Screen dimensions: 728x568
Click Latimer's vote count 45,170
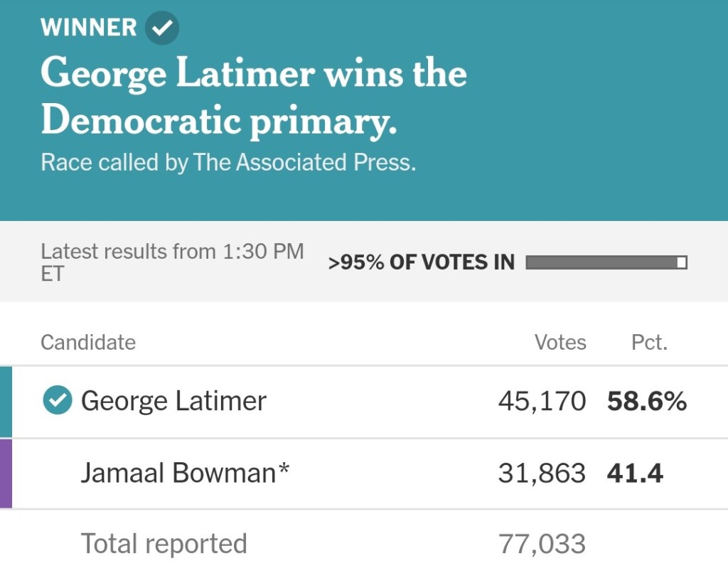pos(542,402)
